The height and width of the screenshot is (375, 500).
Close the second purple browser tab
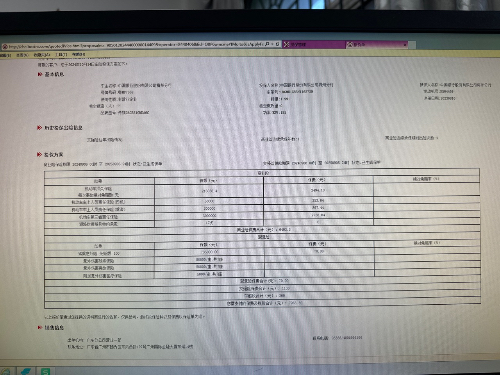(x=405, y=44)
